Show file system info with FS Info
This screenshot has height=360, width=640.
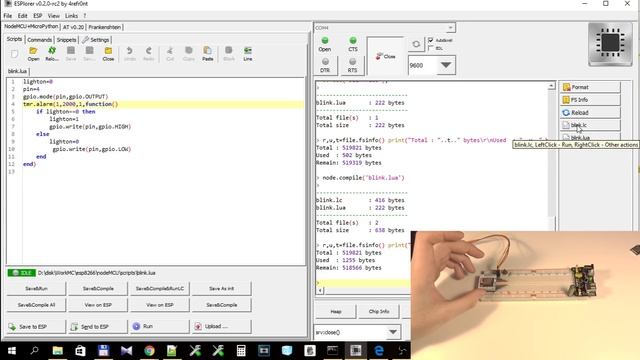pos(590,100)
